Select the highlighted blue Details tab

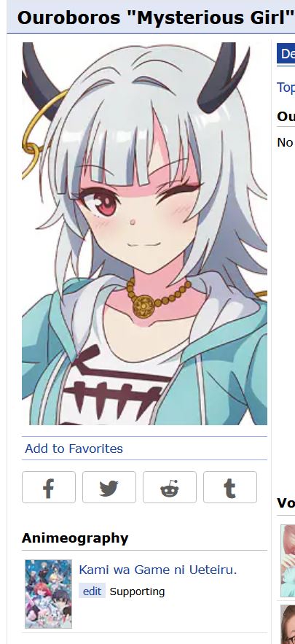point(286,54)
